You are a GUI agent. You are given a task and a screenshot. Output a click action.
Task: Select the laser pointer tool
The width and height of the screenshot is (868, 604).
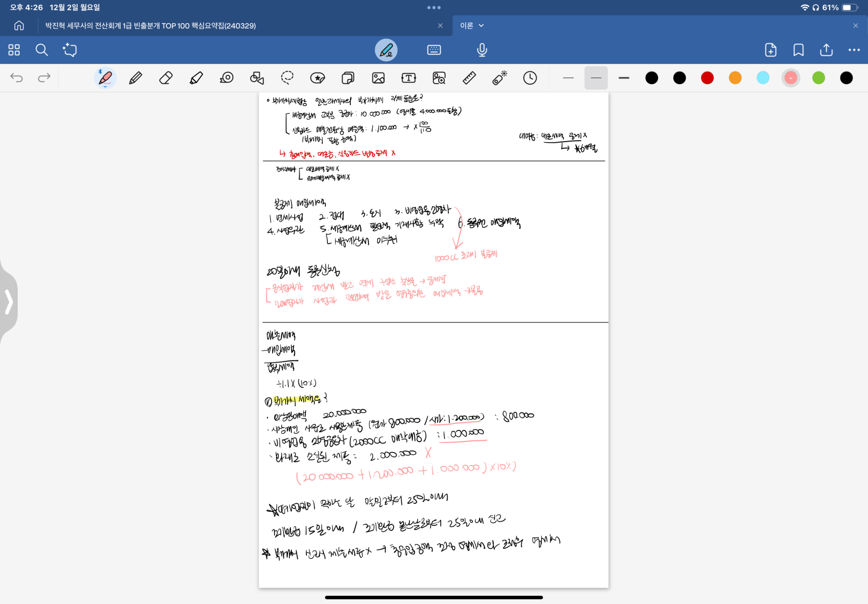(500, 78)
